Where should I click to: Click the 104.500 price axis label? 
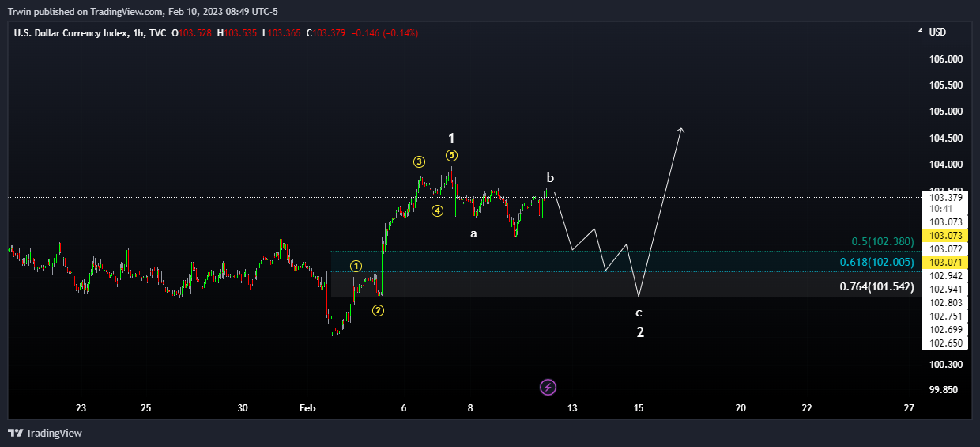tap(946, 138)
